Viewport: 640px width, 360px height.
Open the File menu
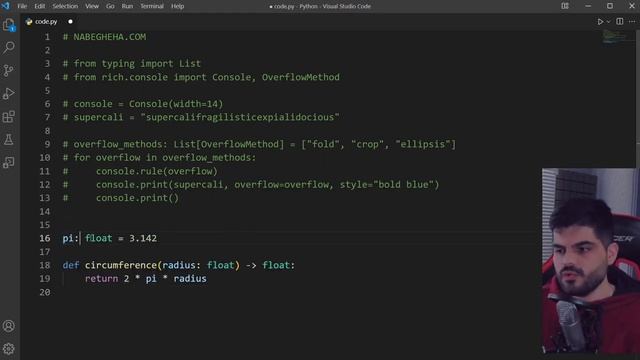tap(22, 6)
